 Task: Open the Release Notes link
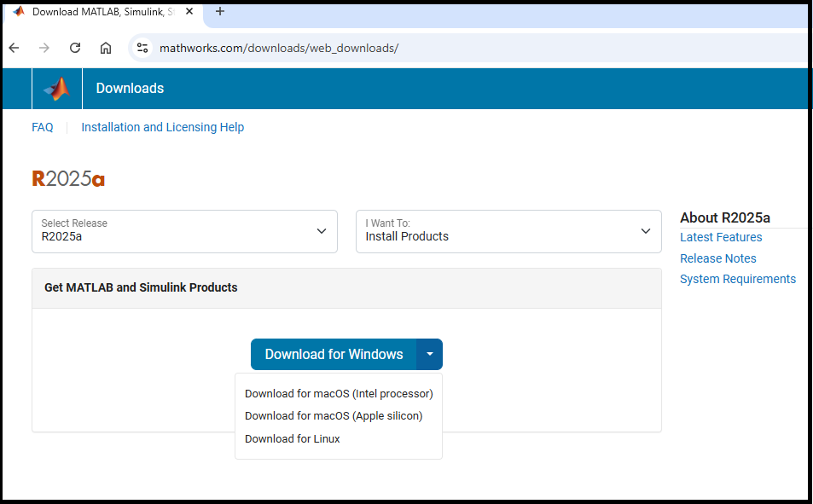point(717,258)
